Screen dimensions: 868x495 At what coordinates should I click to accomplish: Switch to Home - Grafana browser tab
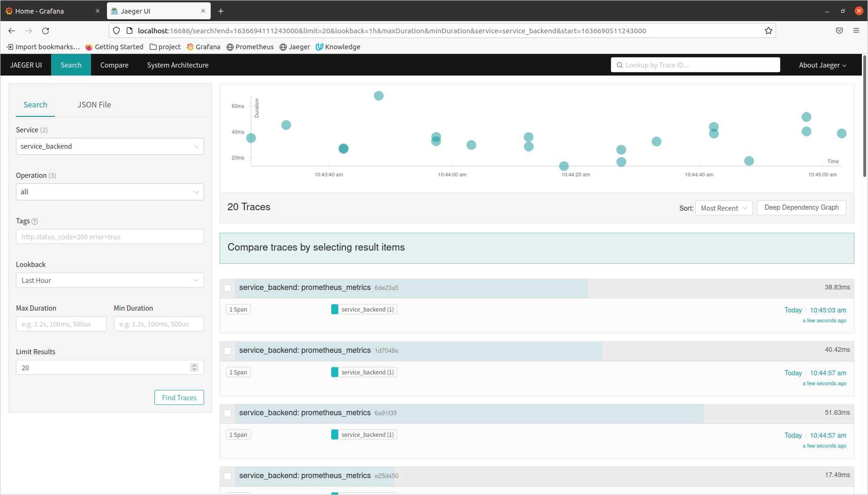point(53,11)
